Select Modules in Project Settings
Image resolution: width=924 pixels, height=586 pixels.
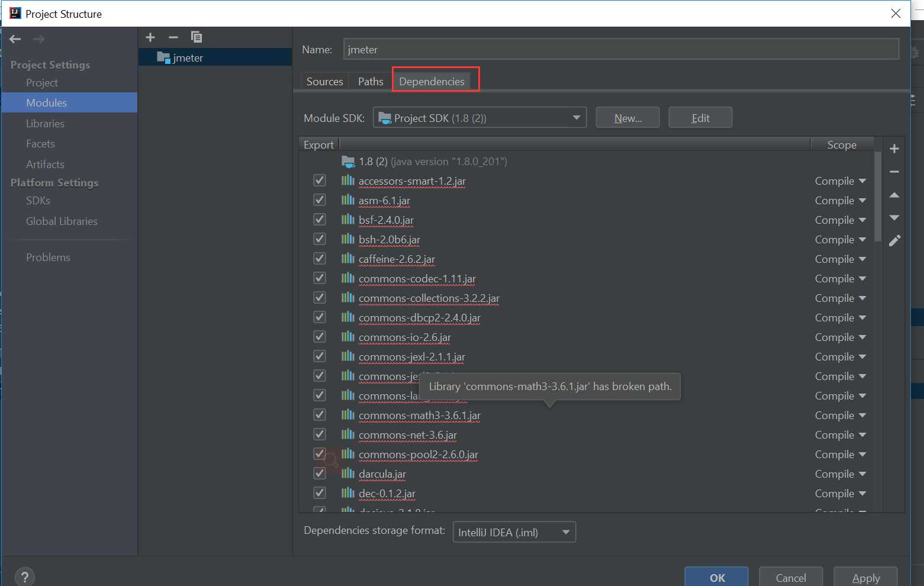69,102
